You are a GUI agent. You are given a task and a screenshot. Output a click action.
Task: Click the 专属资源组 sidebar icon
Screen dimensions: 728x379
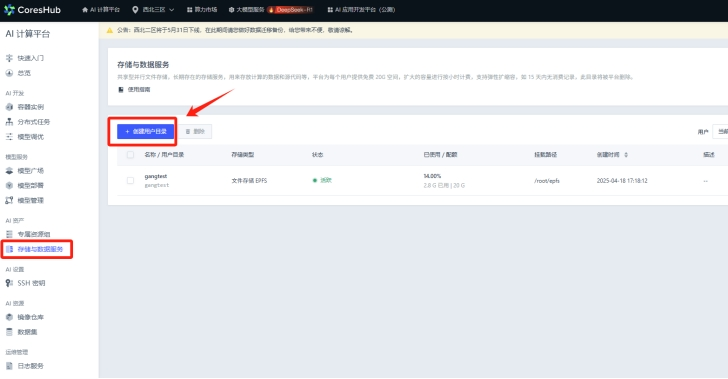pyautogui.click(x=9, y=234)
